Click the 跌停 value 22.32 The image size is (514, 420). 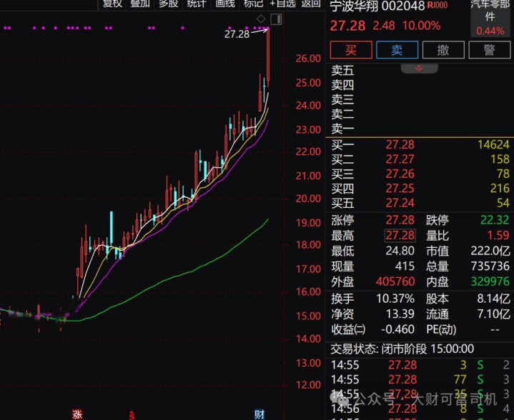coord(495,220)
